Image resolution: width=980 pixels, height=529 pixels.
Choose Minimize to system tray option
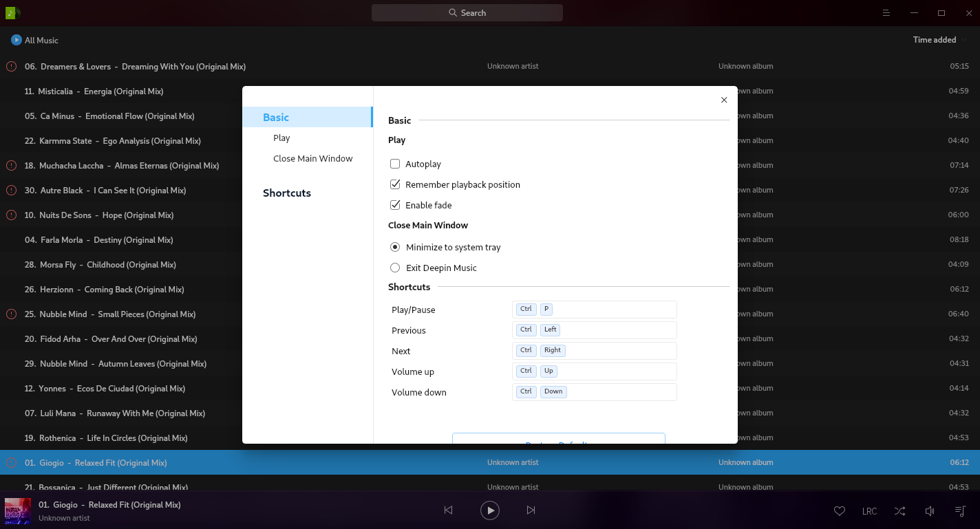(395, 247)
